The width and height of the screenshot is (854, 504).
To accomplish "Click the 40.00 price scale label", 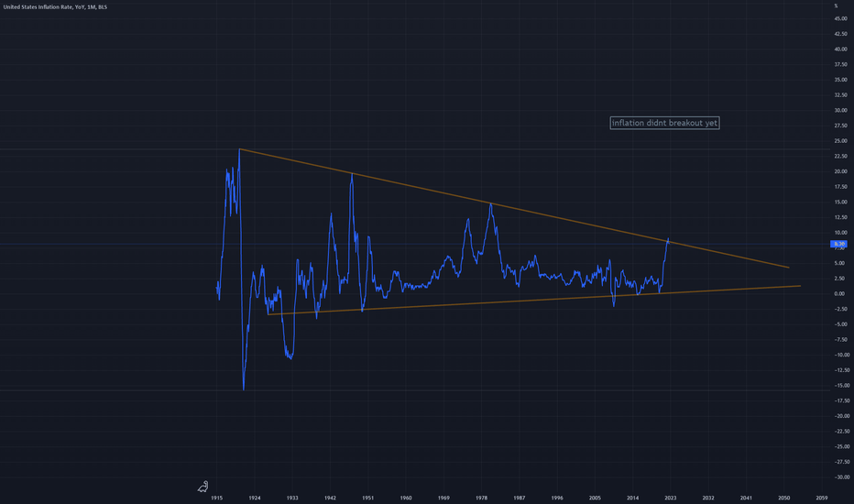I will coord(840,49).
